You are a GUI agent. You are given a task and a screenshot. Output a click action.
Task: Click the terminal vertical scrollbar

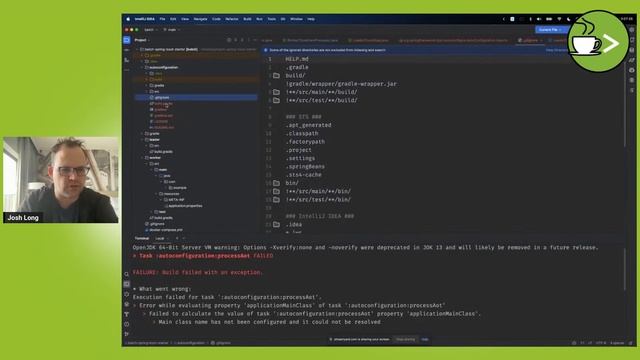[625, 269]
